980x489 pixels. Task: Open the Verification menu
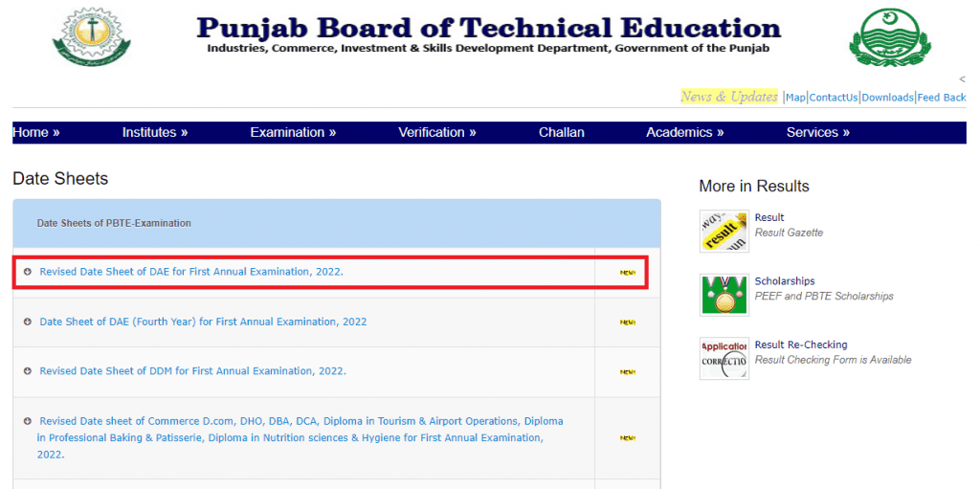(x=436, y=132)
